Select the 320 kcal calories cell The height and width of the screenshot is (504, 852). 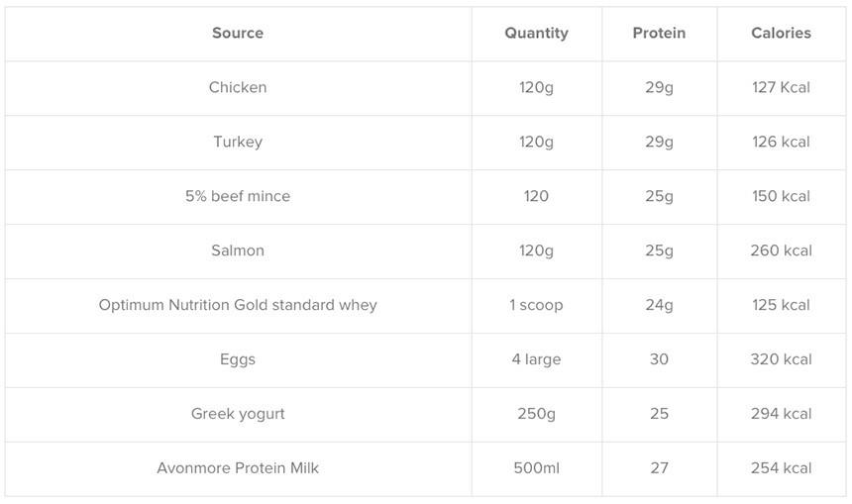[781, 359]
